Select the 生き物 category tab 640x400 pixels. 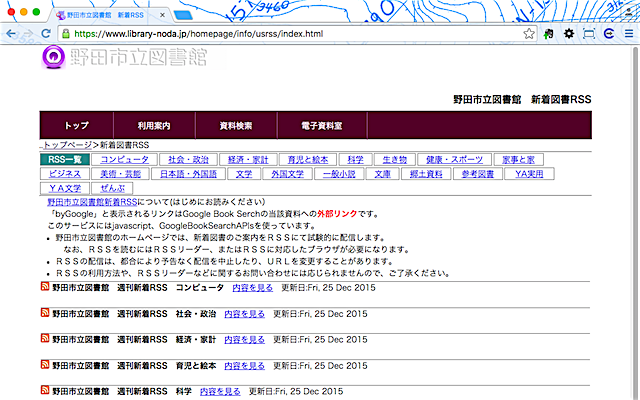(x=395, y=160)
